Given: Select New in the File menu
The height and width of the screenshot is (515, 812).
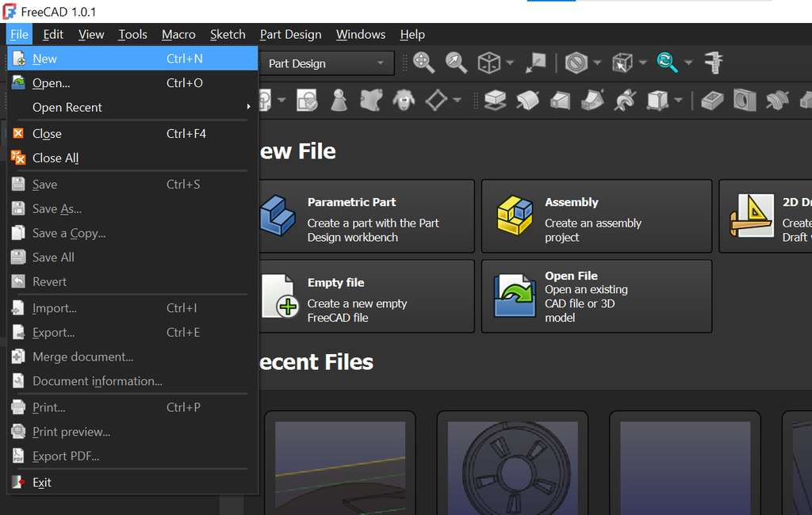Looking at the screenshot, I should [132, 59].
